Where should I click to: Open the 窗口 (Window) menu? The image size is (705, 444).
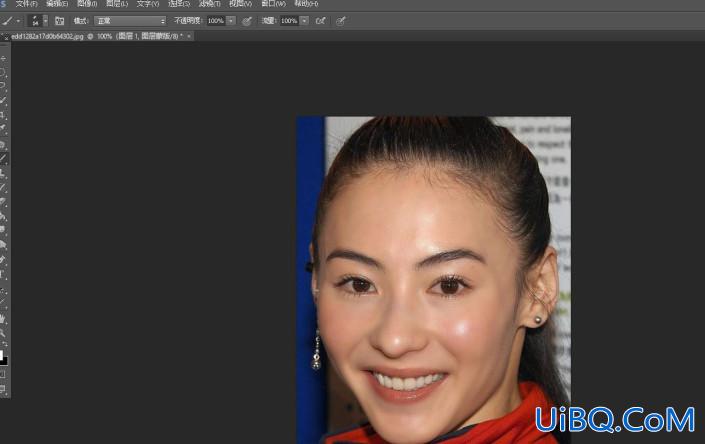(x=273, y=4)
